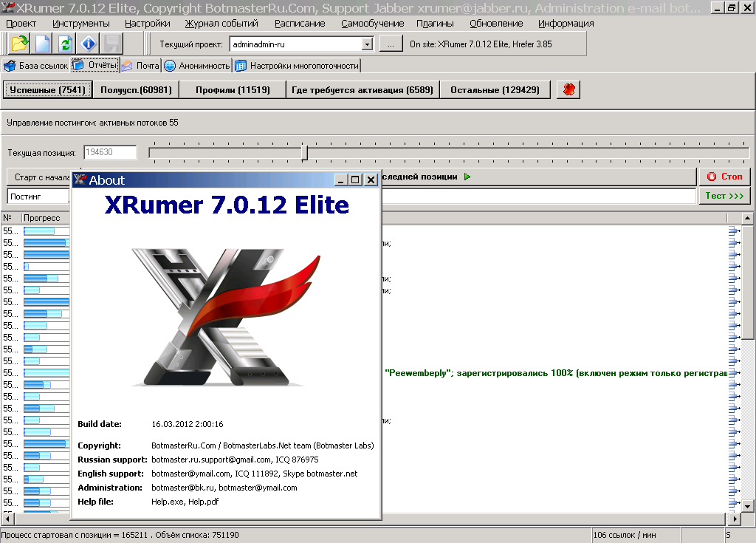
Task: Click the Help.exe, Help.pdf text
Action: point(185,502)
